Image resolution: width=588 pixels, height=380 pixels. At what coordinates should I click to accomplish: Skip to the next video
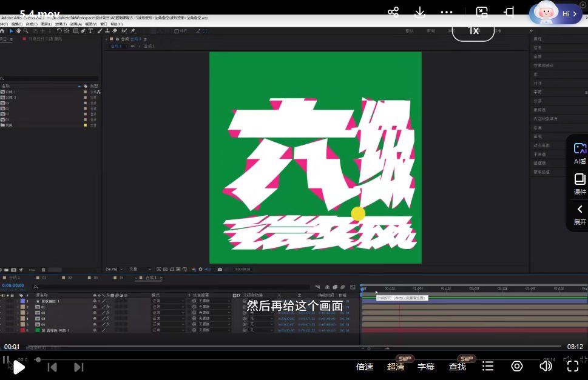tap(78, 367)
